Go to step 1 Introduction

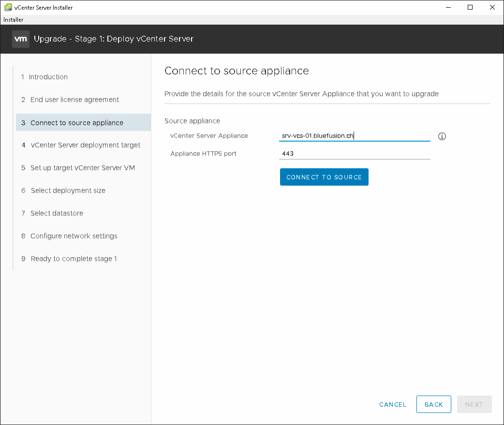tap(48, 77)
